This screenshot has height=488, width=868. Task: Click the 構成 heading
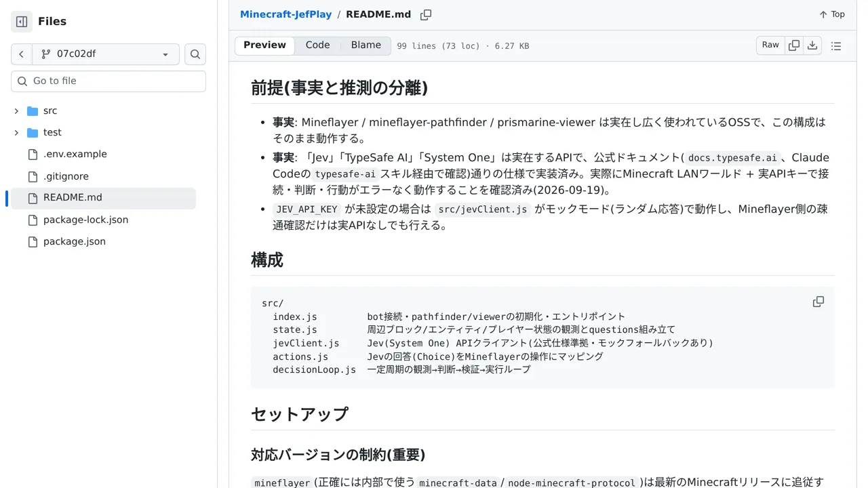[267, 260]
